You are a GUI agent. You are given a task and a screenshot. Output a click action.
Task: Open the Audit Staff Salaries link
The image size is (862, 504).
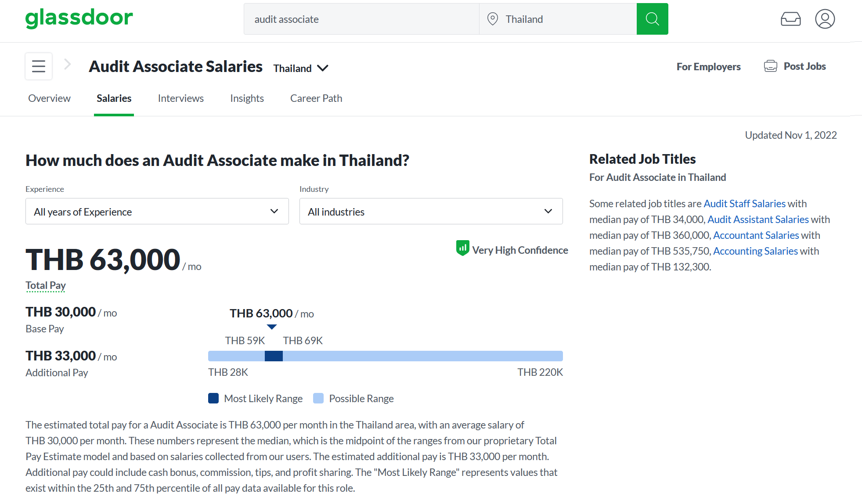tap(744, 204)
